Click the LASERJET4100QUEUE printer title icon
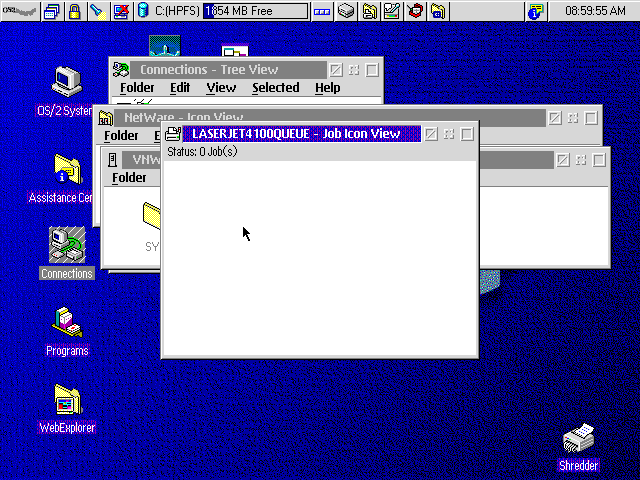This screenshot has height=480, width=640. pyautogui.click(x=173, y=134)
